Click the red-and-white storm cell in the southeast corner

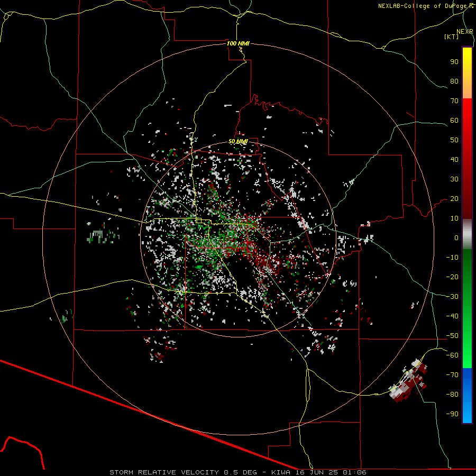409,381
